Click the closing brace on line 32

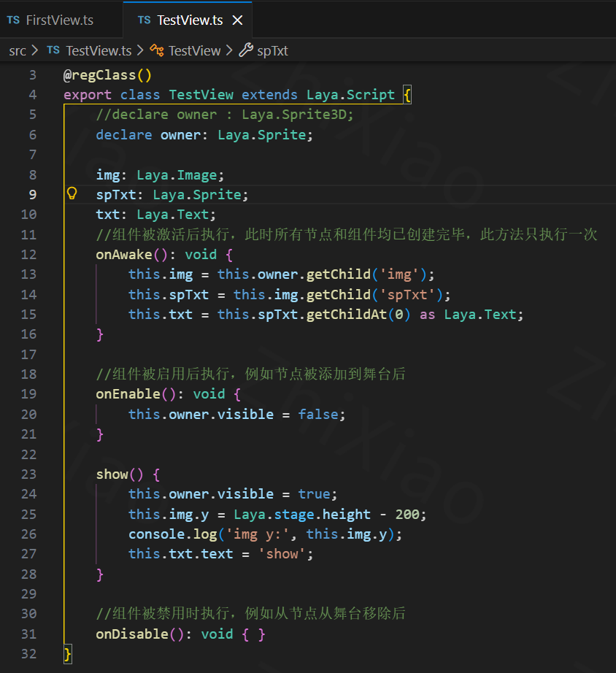(68, 654)
